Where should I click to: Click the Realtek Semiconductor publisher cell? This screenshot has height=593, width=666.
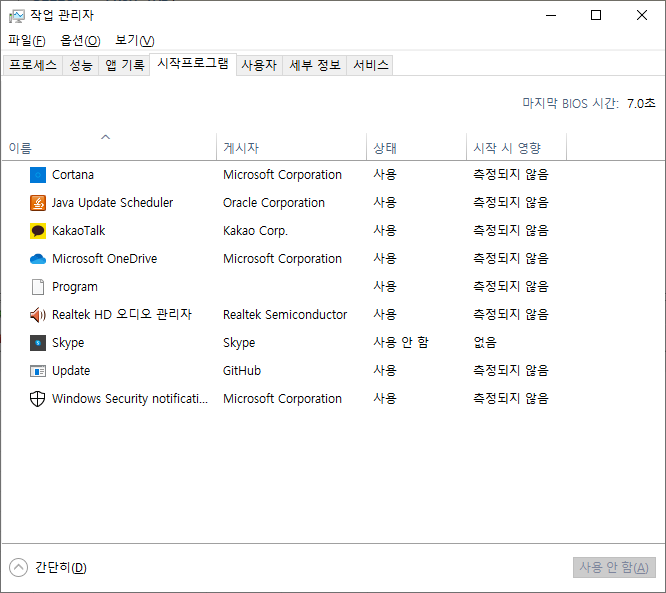tap(285, 315)
